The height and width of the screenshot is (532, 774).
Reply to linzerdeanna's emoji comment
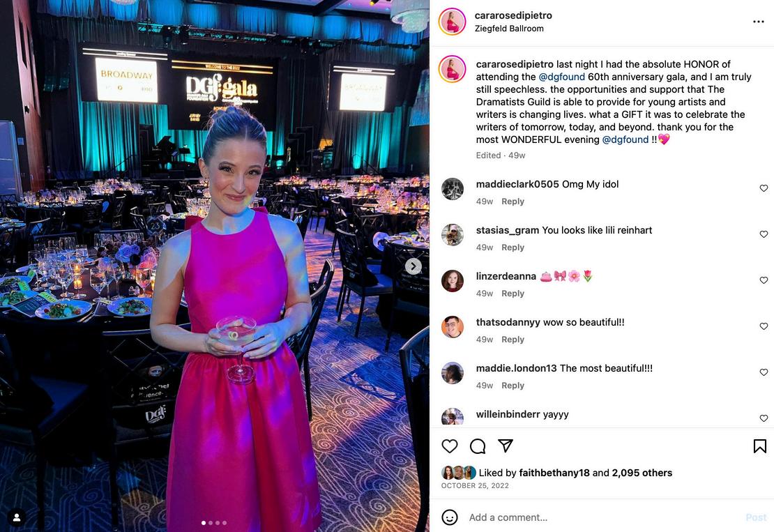click(513, 293)
